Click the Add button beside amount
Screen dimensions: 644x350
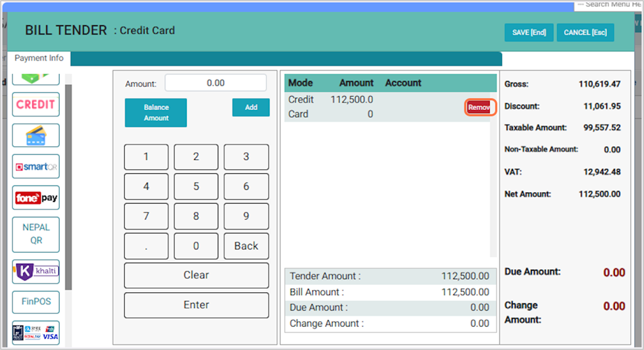251,107
